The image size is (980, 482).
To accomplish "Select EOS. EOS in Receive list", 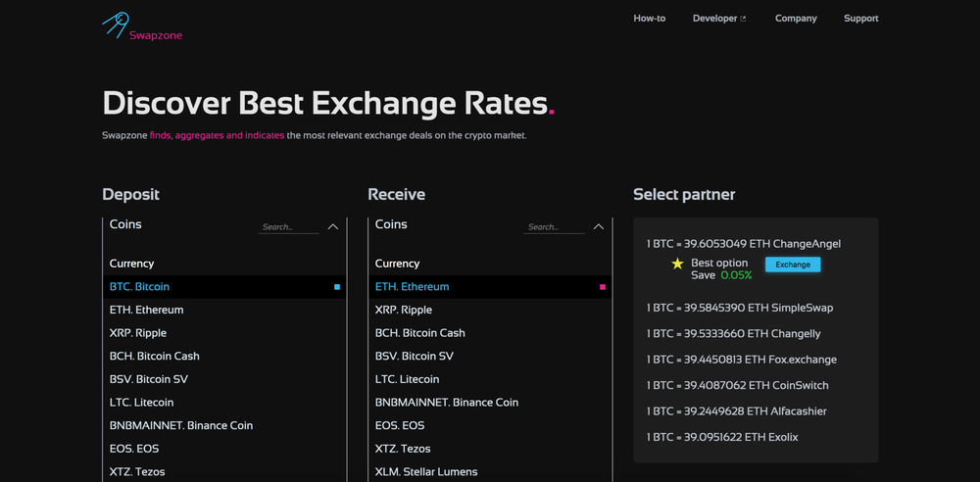I will (490, 426).
